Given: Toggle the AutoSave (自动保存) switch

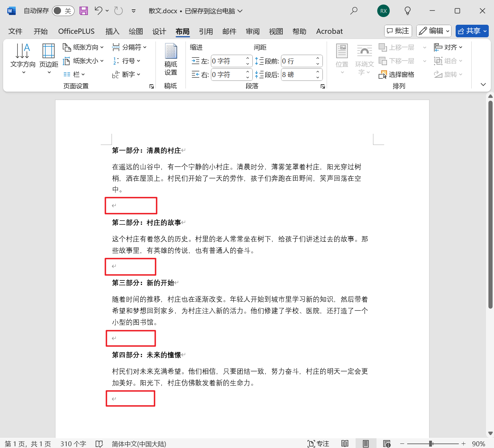Looking at the screenshot, I should (63, 11).
